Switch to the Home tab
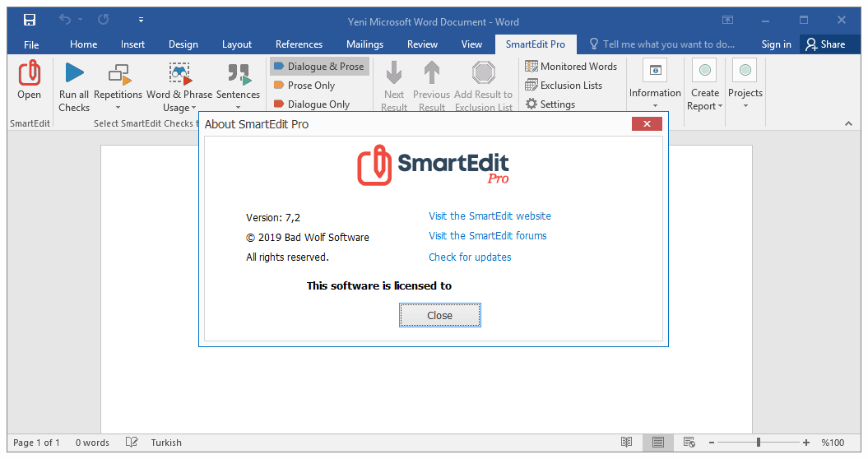 pos(84,44)
